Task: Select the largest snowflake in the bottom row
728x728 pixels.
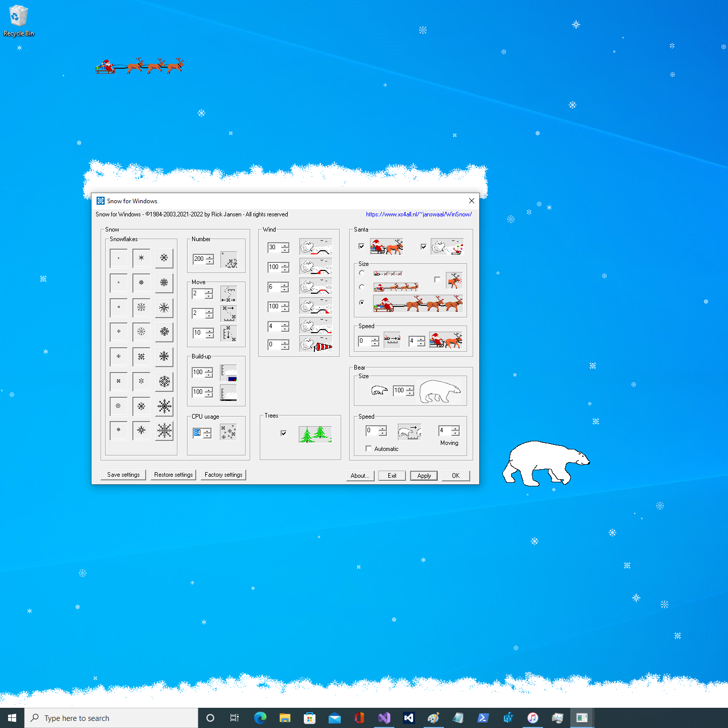Action: click(164, 431)
